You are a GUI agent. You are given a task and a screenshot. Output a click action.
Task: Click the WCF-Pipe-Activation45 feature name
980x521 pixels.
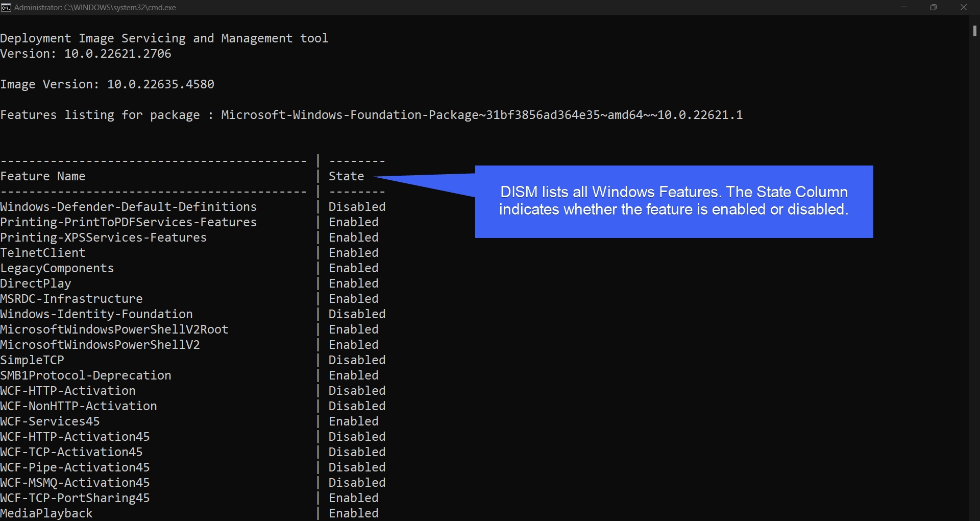tap(75, 467)
